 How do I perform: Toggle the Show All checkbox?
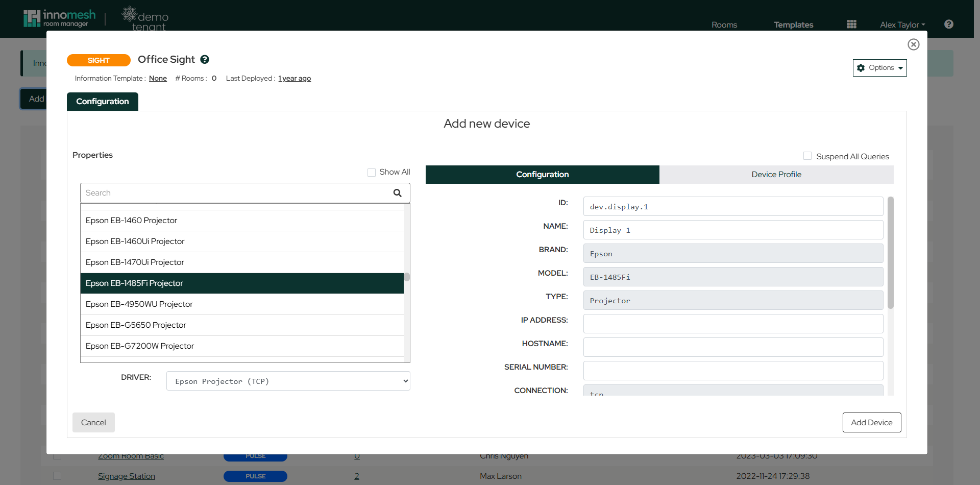point(372,173)
